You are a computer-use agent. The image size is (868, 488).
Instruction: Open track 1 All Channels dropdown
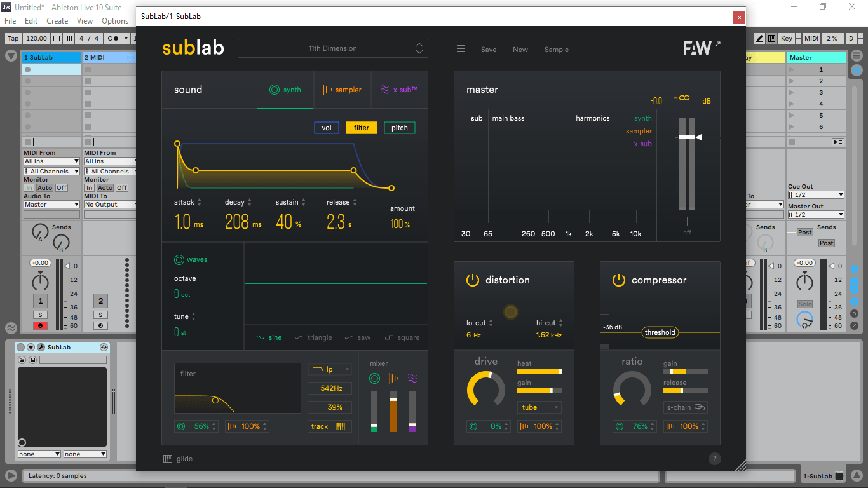(x=51, y=172)
